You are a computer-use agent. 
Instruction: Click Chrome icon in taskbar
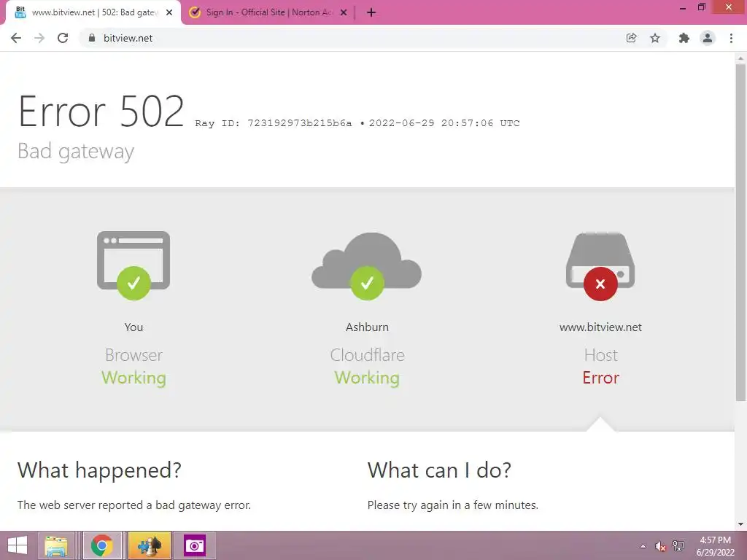pos(102,545)
